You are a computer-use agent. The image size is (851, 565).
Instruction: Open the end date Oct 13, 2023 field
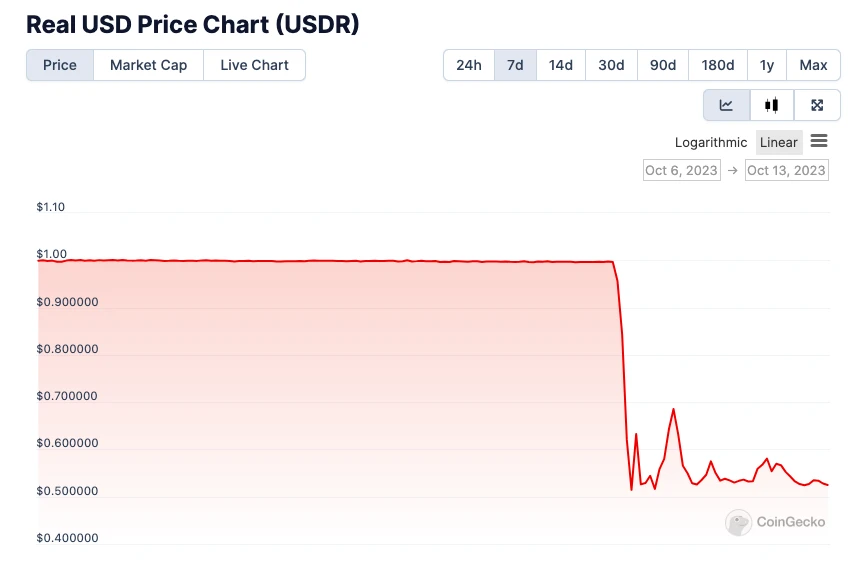787,170
